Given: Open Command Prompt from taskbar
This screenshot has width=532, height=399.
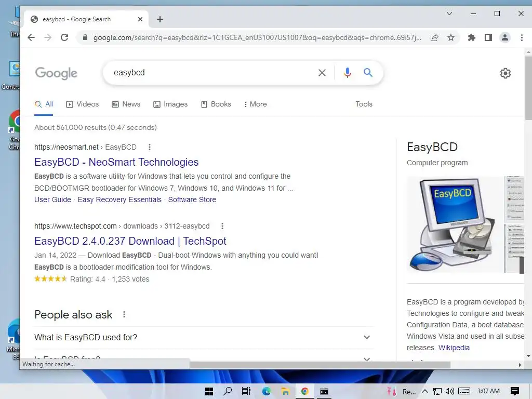Looking at the screenshot, I should point(324,391).
